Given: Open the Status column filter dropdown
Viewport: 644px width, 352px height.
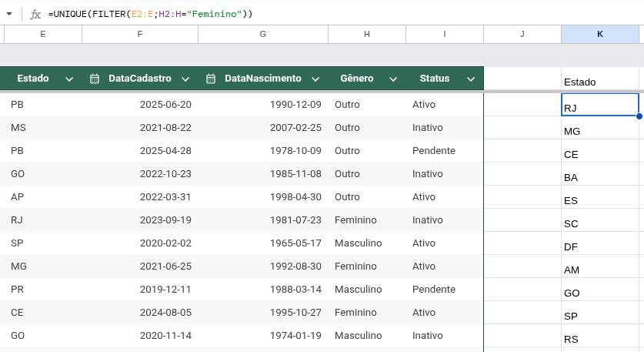Looking at the screenshot, I should [x=471, y=79].
